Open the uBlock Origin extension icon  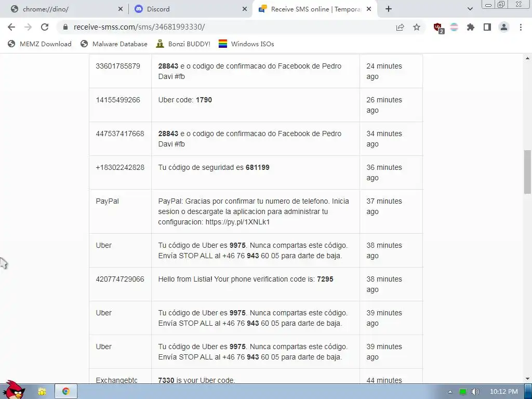coord(438,28)
